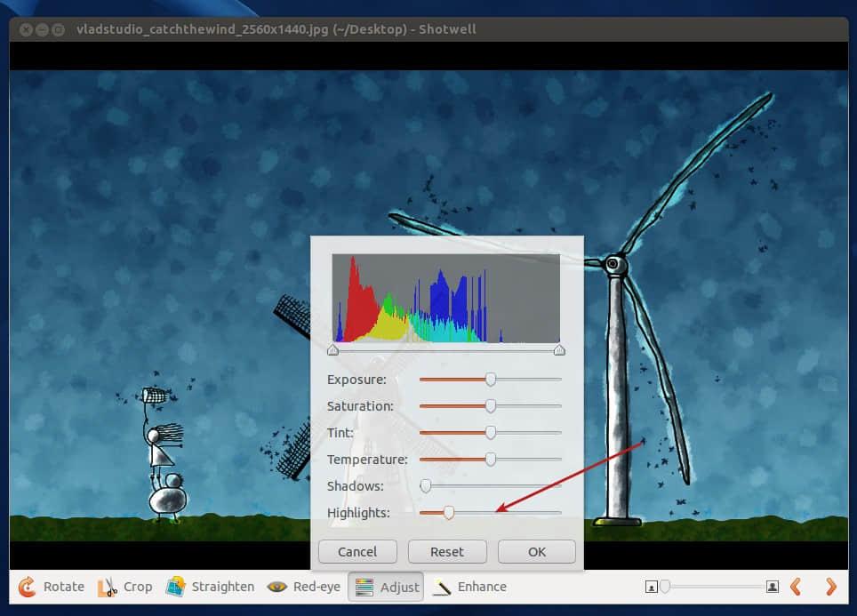The image size is (857, 616).
Task: Go to previous photo arrow
Action: click(797, 587)
